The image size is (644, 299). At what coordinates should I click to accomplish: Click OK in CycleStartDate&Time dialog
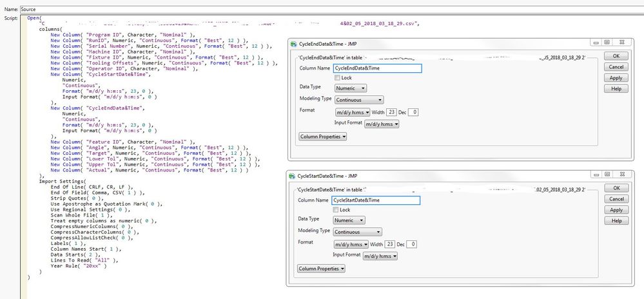tap(616, 188)
